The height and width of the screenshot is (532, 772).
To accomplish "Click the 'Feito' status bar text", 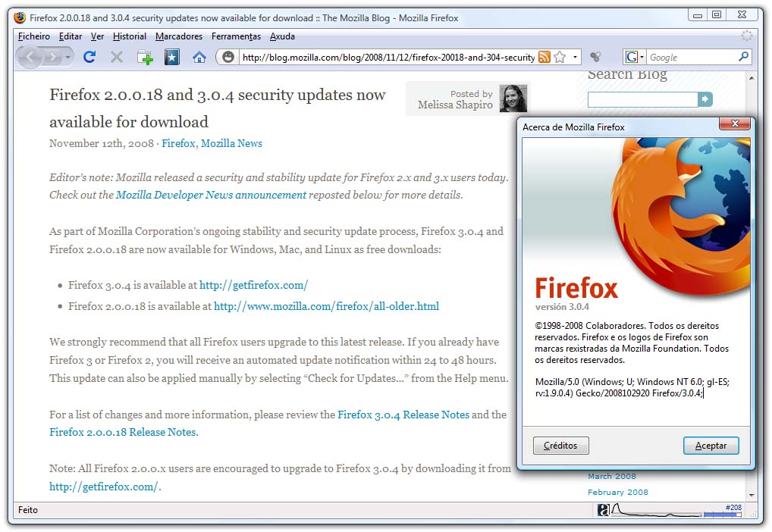I will (x=27, y=510).
